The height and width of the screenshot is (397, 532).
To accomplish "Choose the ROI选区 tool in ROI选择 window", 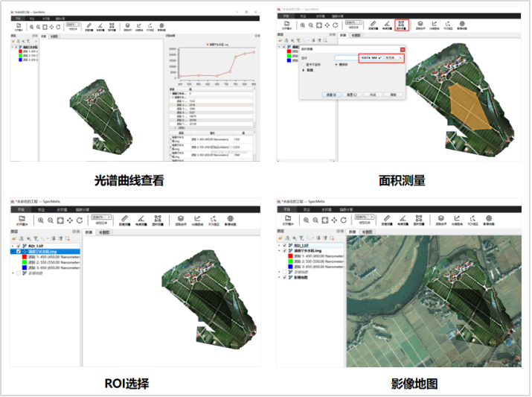I will point(214,220).
